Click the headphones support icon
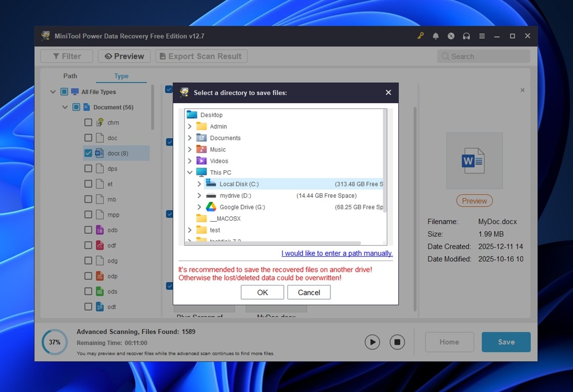 tap(466, 36)
